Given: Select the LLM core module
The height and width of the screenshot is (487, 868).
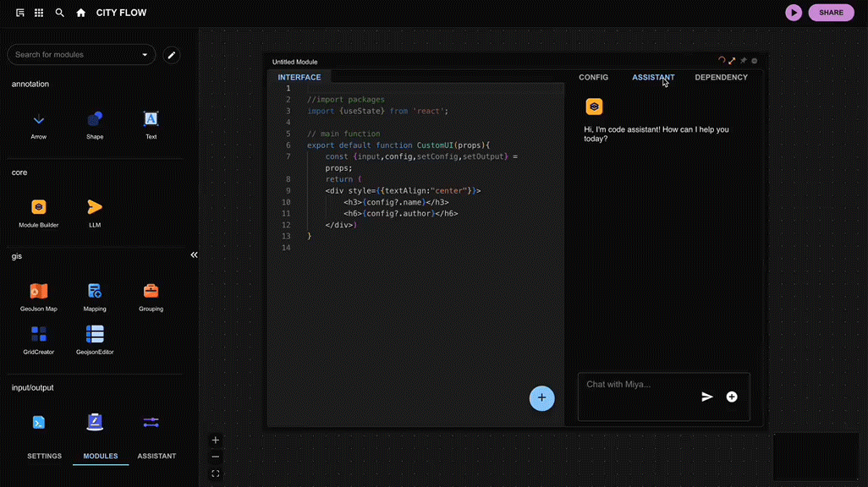Looking at the screenshot, I should coord(95,214).
